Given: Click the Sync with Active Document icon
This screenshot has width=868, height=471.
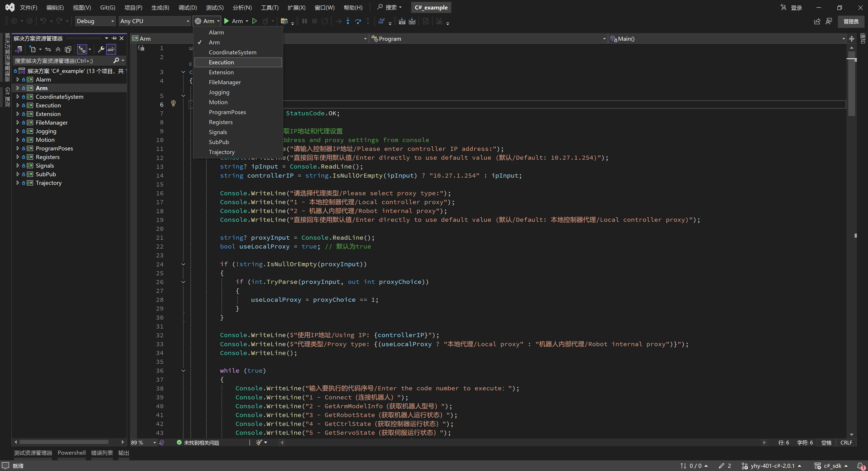Looking at the screenshot, I should [48, 49].
